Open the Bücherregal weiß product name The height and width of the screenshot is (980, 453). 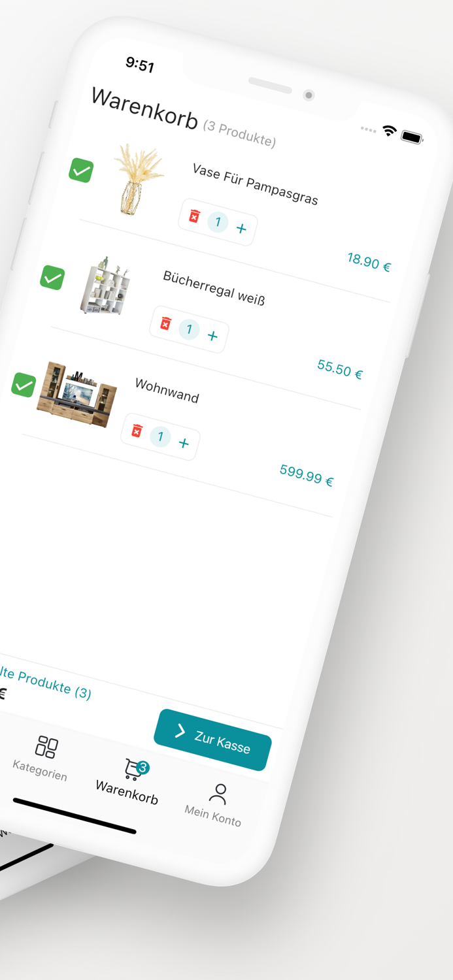click(x=214, y=287)
